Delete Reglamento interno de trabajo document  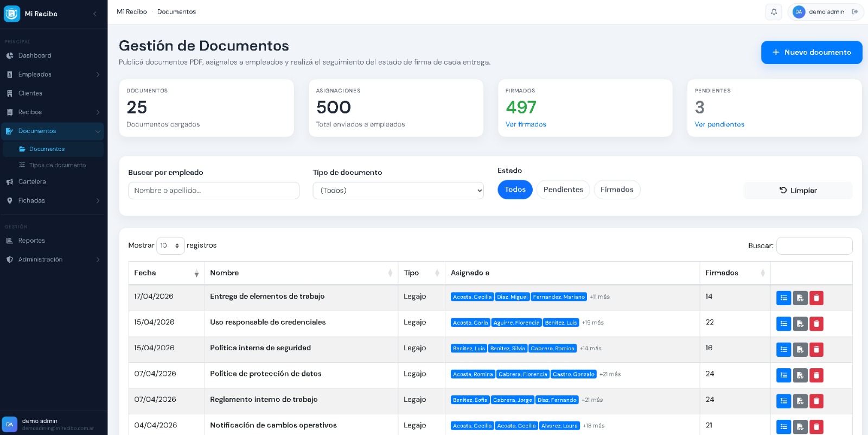(816, 401)
